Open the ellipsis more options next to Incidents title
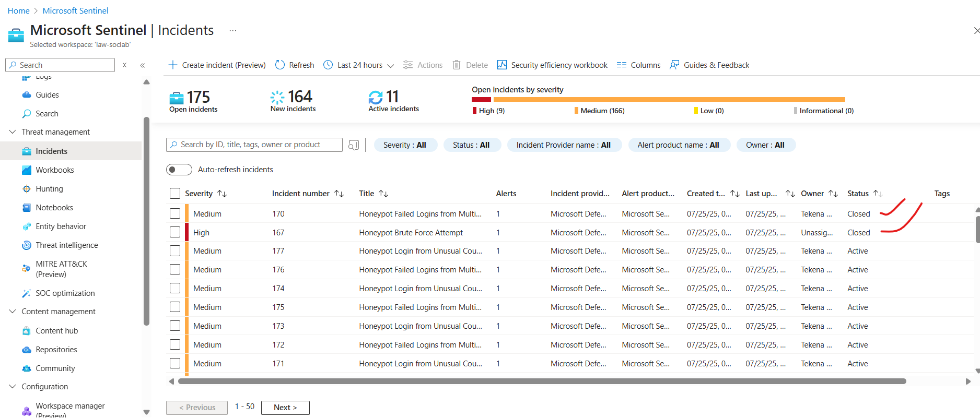Viewport: 980px width, 418px height. point(233,30)
